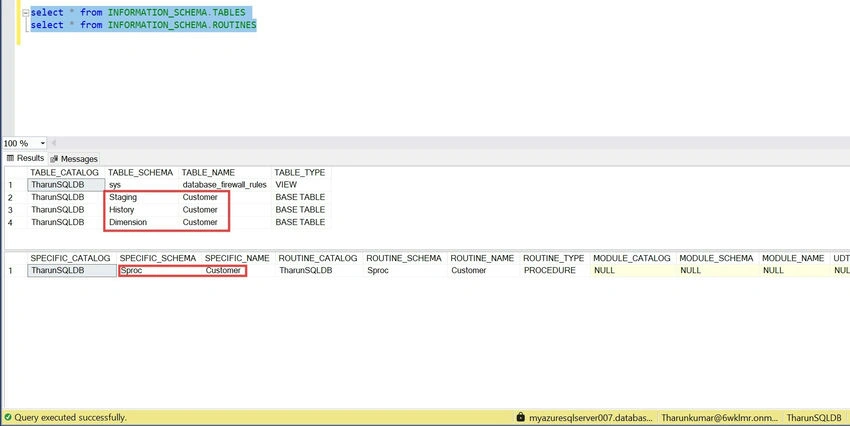This screenshot has width=850, height=426.
Task: Collapse the query code outline toggle
Action: coord(25,12)
